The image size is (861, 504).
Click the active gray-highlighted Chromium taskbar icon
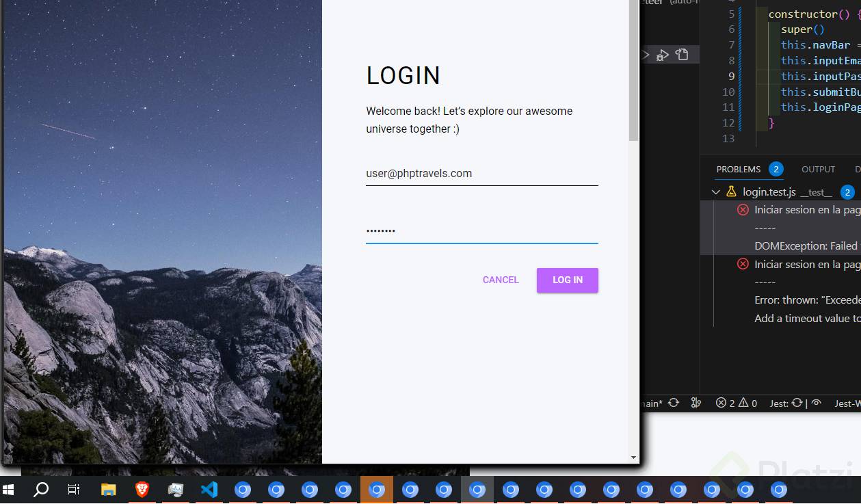click(477, 490)
